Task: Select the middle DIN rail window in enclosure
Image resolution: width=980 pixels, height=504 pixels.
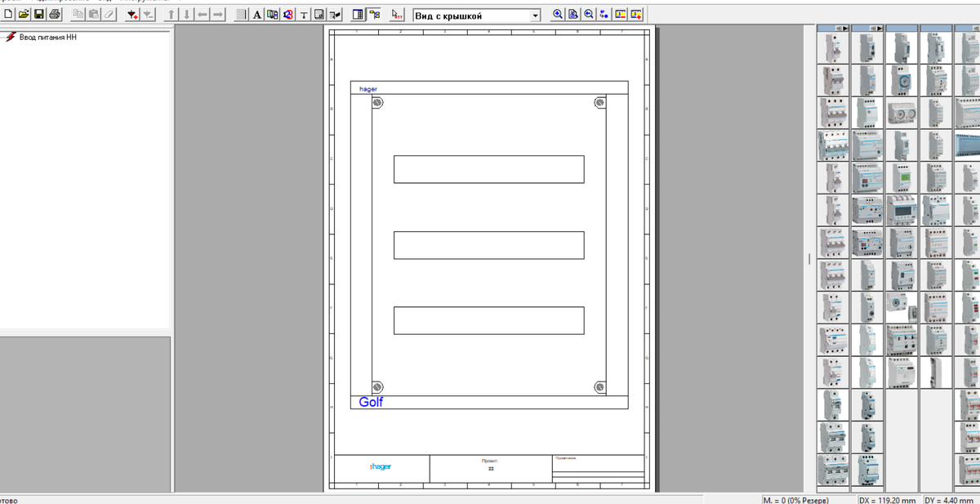Action: (x=488, y=245)
